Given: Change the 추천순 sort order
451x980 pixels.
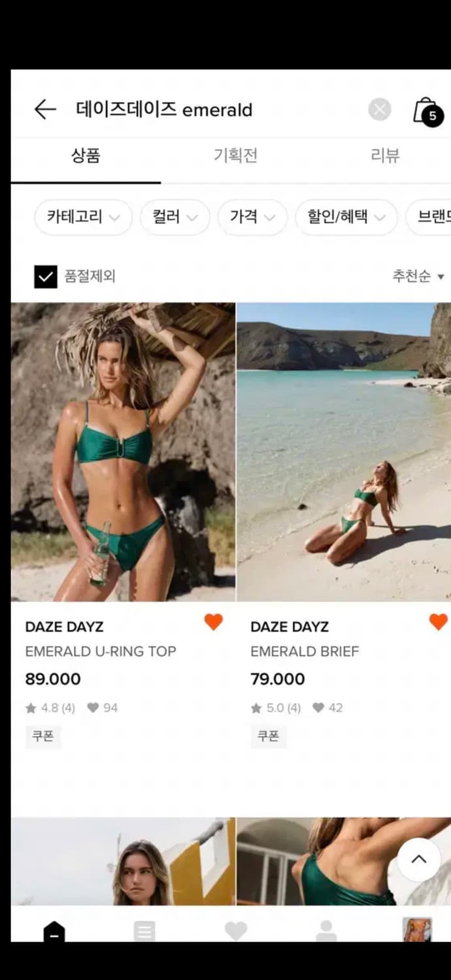Looking at the screenshot, I should [418, 276].
